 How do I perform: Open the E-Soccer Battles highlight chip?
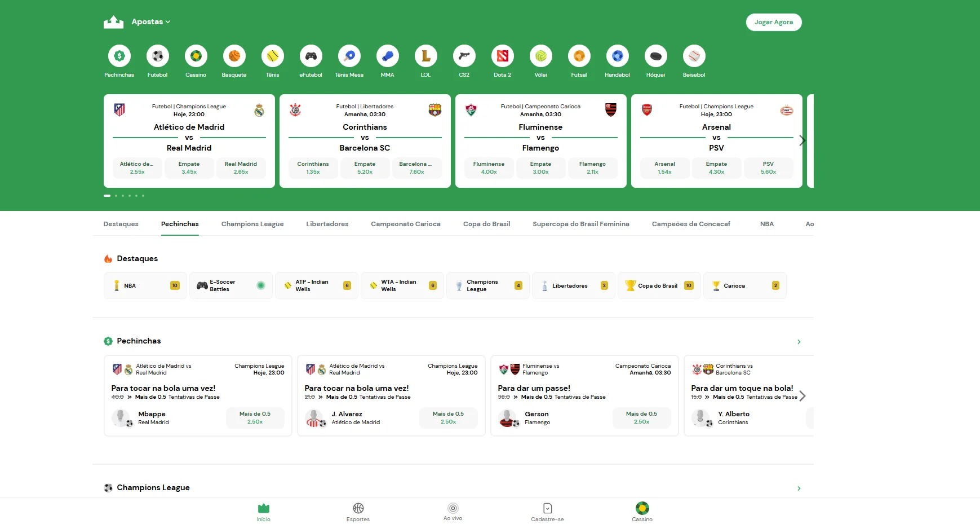(x=231, y=285)
